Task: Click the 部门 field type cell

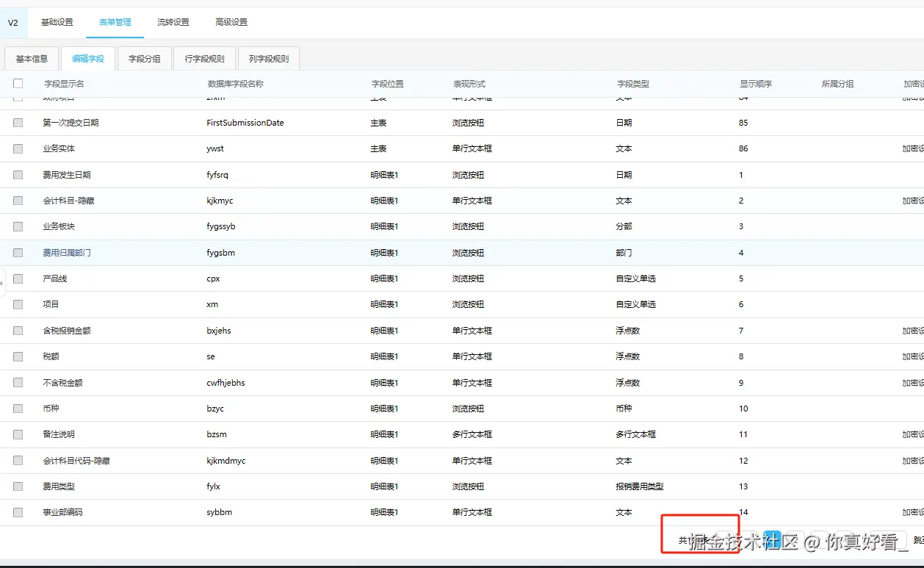Action: 624,253
